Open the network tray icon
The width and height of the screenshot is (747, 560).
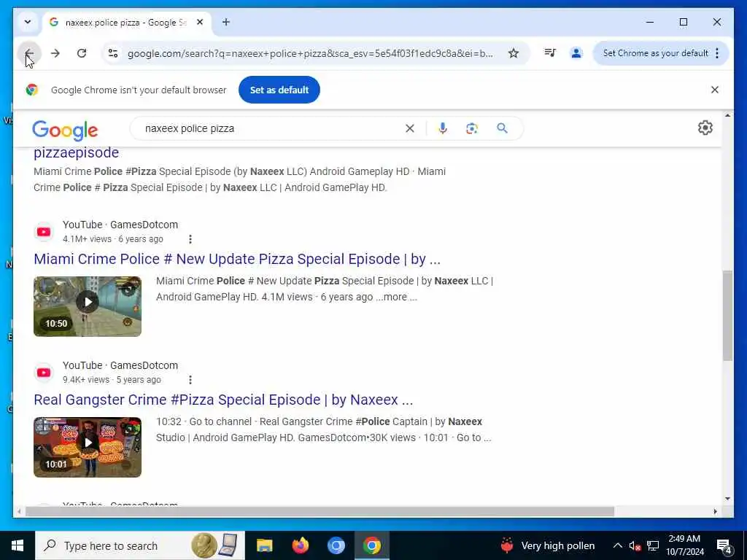(653, 545)
